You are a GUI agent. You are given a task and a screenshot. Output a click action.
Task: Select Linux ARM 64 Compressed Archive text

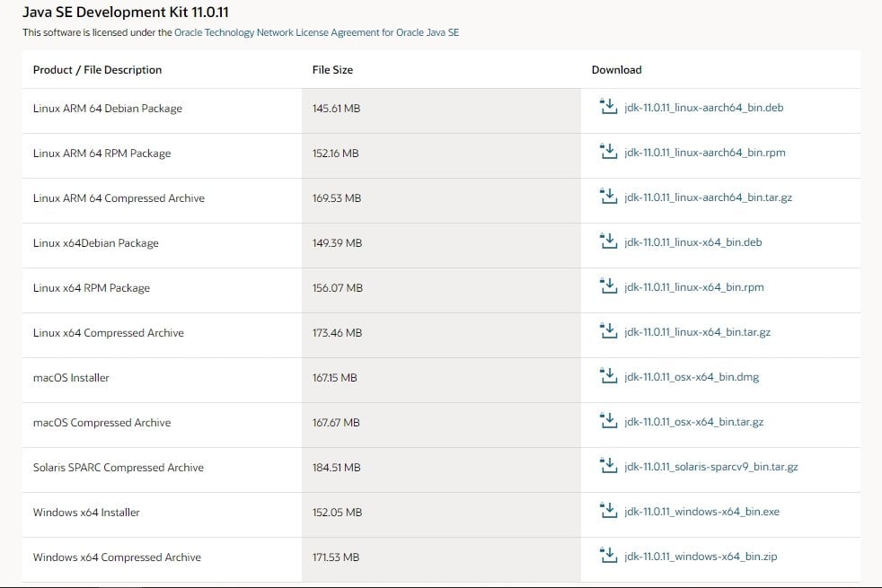click(119, 198)
